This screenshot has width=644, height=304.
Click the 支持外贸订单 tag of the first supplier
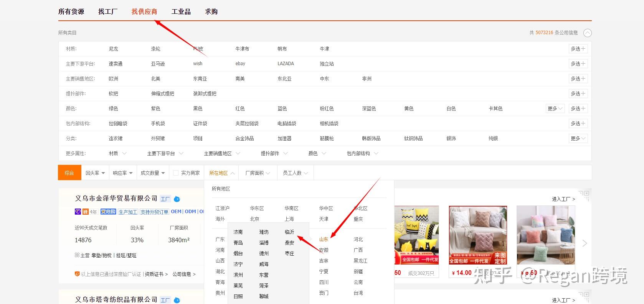click(x=154, y=212)
